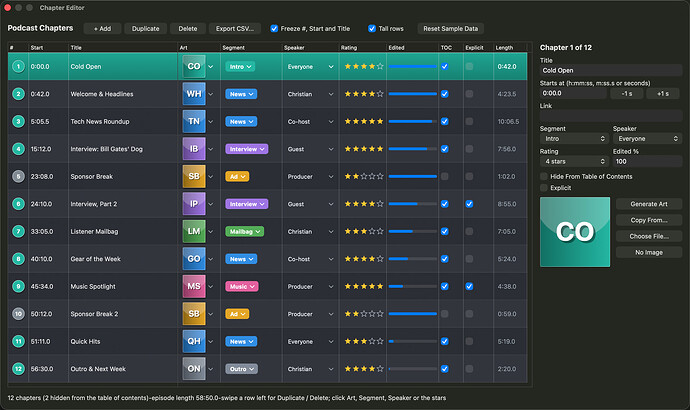Screen dimensions: 690x410
Task: Select chapter number 3 circle badge
Action: point(18,121)
